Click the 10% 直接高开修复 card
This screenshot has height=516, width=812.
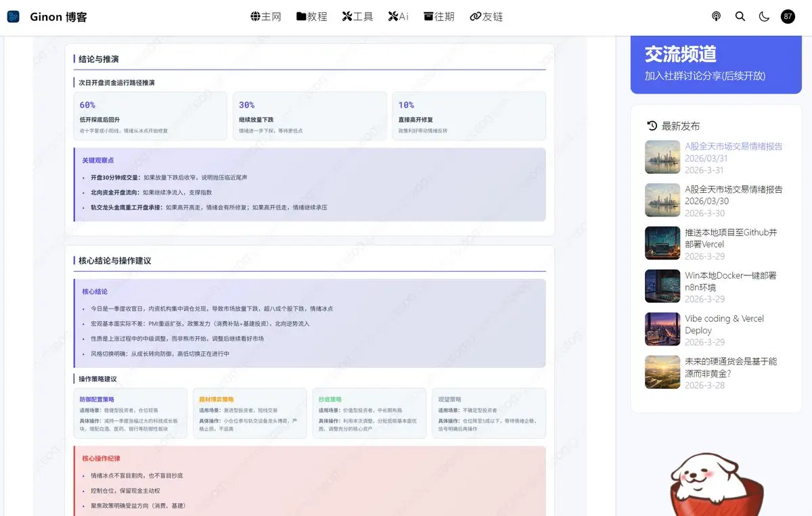(x=469, y=116)
